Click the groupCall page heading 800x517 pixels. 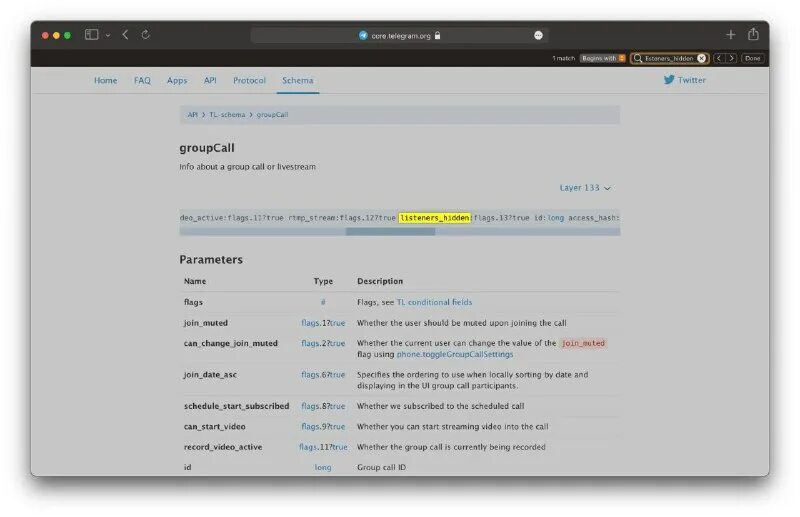pos(207,148)
